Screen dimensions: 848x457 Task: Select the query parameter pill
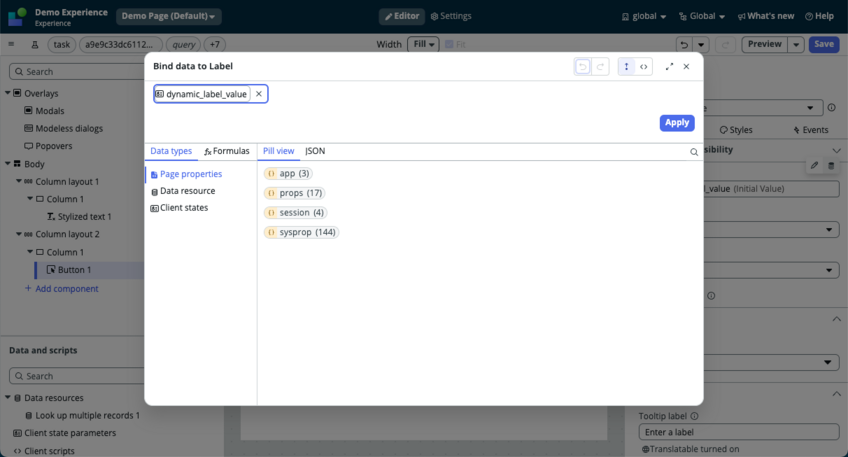(x=183, y=44)
